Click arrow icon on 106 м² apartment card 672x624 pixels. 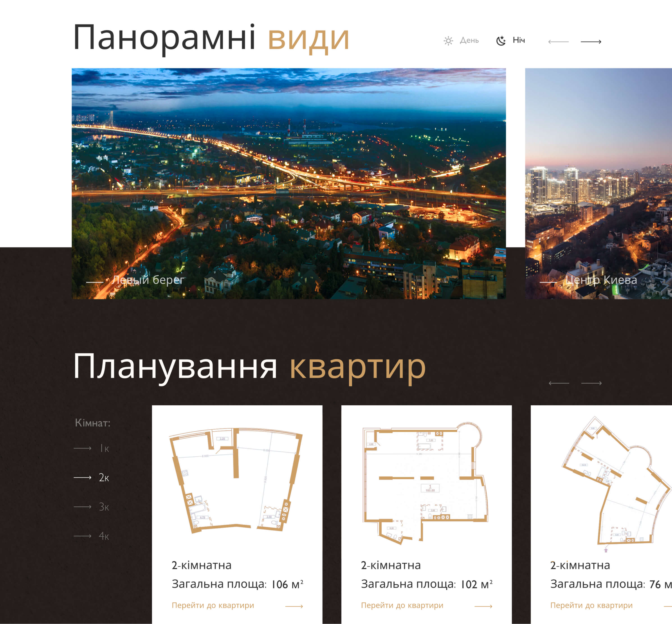(x=294, y=606)
